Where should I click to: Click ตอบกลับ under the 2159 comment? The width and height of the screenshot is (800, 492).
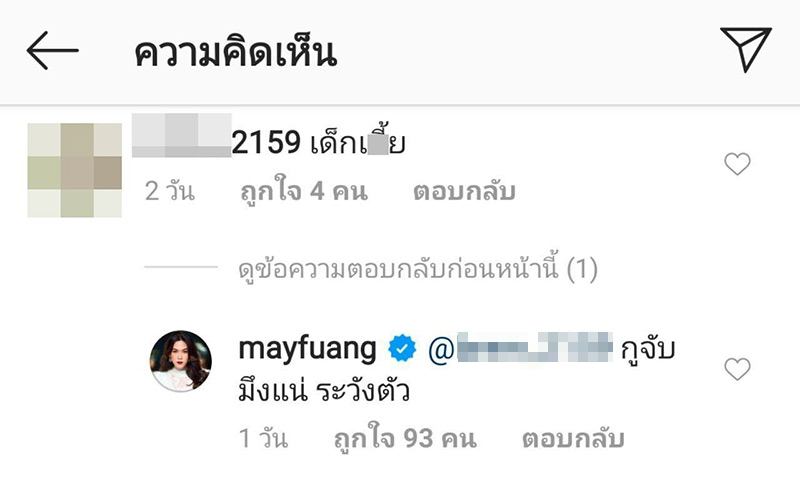(x=464, y=191)
